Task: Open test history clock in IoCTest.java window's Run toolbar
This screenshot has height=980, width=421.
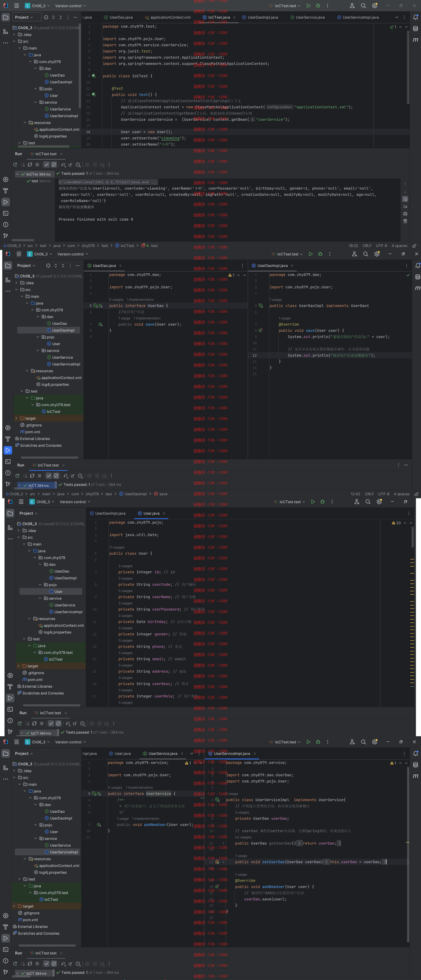Action: [x=78, y=165]
